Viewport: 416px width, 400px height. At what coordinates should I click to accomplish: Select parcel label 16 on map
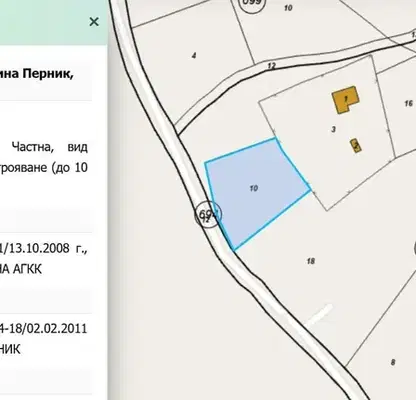click(x=408, y=104)
